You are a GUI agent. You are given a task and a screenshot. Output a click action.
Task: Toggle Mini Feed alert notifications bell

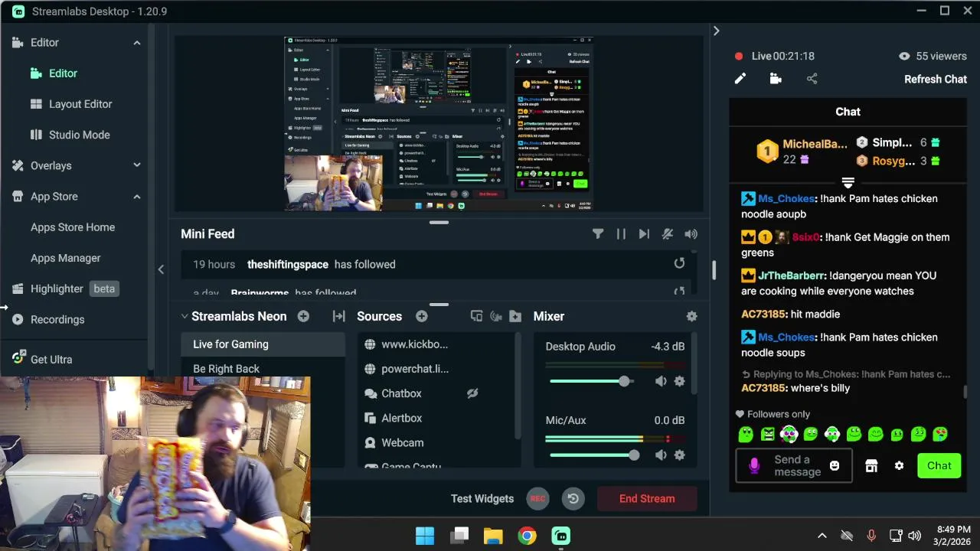click(x=668, y=234)
